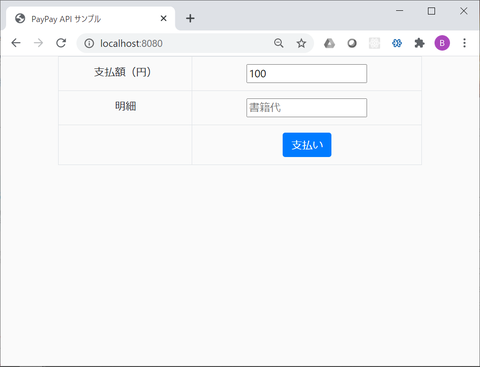Open the profile avatar labeled B

click(442, 43)
